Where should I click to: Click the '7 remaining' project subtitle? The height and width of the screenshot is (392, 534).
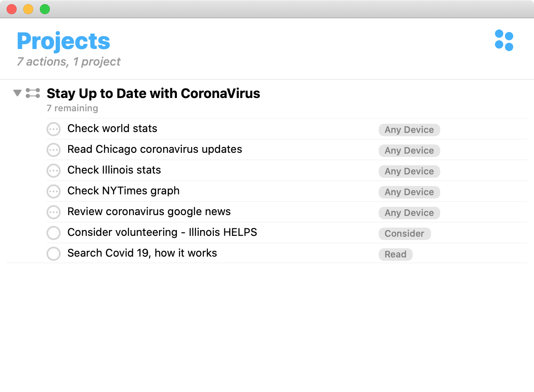[72, 108]
